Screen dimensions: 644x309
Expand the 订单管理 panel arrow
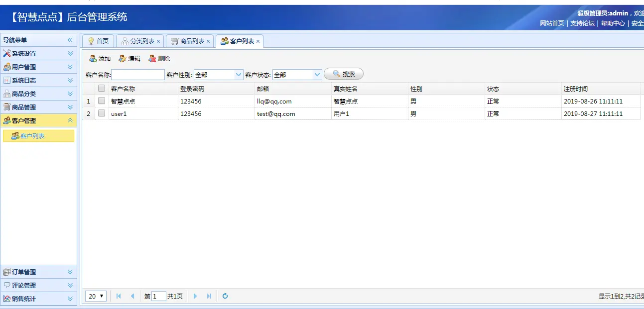[70, 272]
